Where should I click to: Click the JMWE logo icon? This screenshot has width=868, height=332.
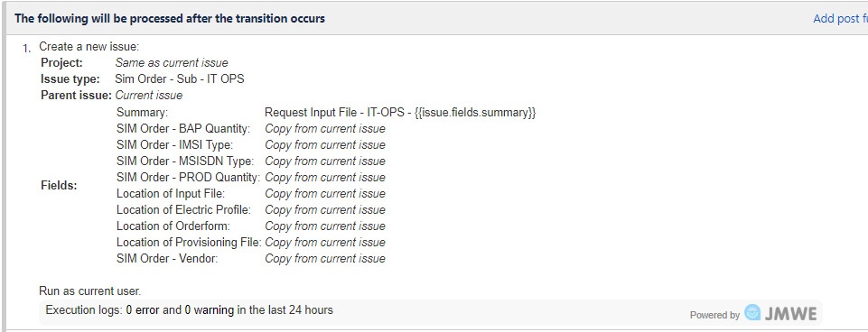click(x=753, y=313)
